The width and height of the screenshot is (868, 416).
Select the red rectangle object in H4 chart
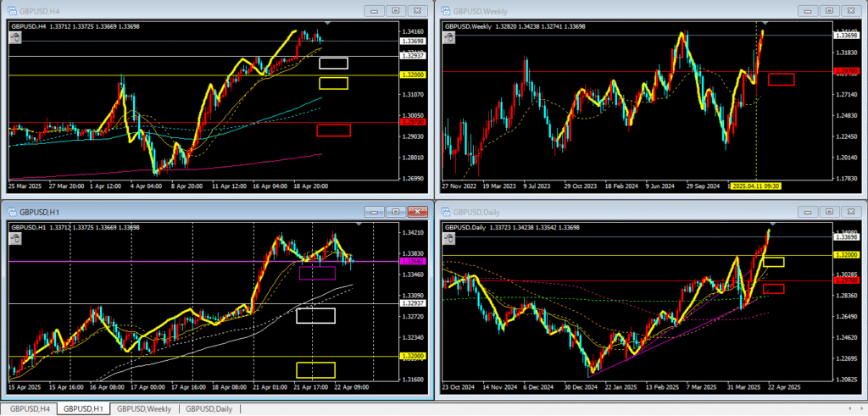(333, 130)
